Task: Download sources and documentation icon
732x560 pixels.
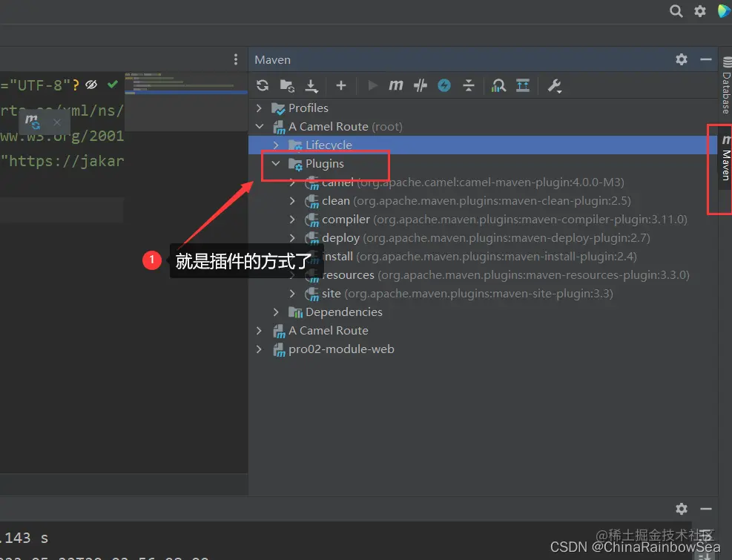Action: (x=311, y=85)
